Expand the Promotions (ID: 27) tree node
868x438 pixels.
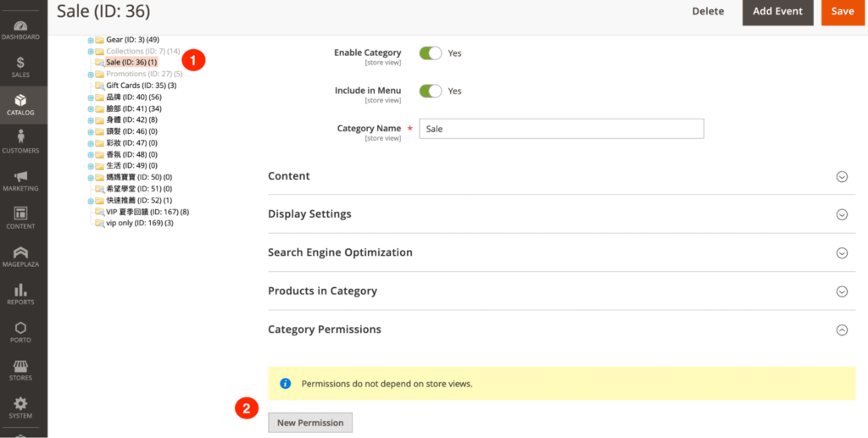pyautogui.click(x=91, y=74)
